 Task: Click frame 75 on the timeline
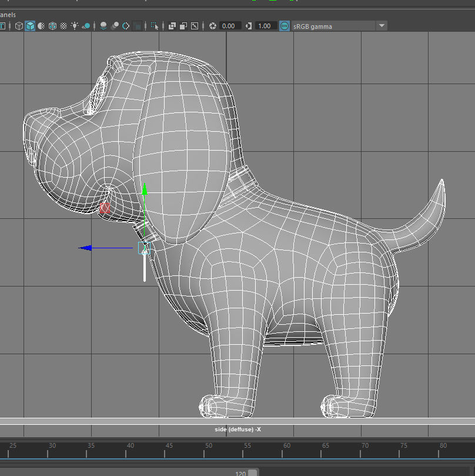coord(404,445)
